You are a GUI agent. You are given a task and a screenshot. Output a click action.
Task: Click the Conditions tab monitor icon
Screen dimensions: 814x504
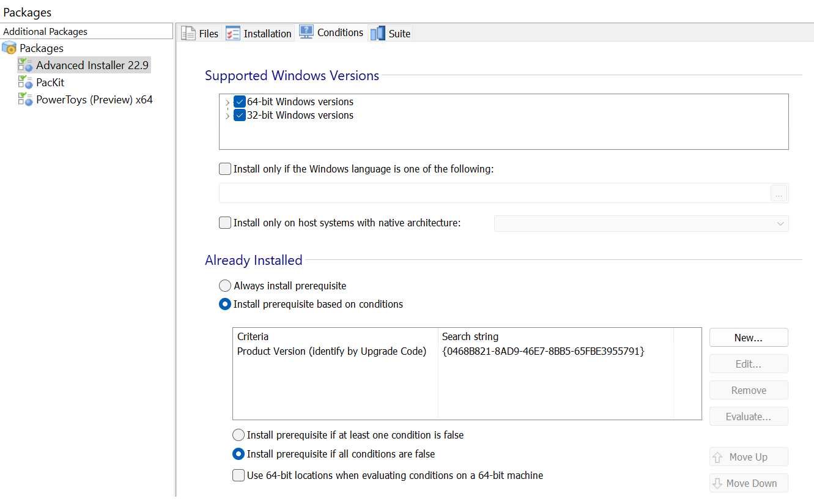[x=306, y=32]
